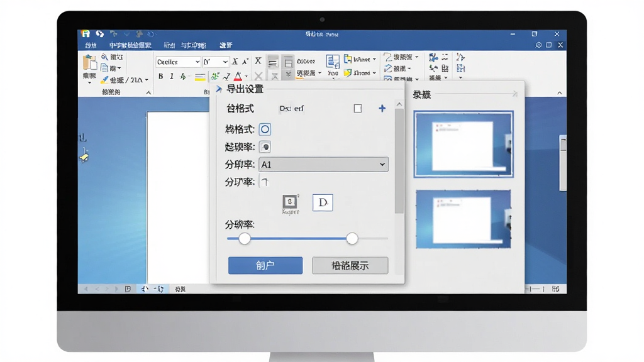Click the blue confirm button in export dialog
This screenshot has height=362, width=644.
tap(265, 266)
